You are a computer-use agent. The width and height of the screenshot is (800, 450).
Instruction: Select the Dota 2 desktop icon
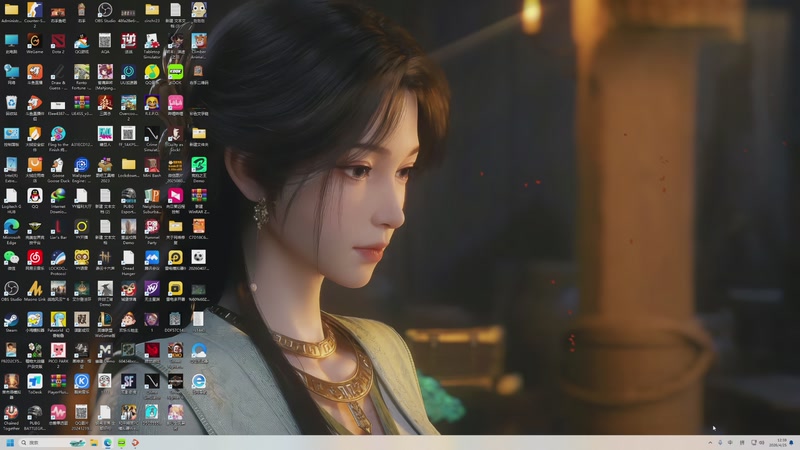[58, 41]
